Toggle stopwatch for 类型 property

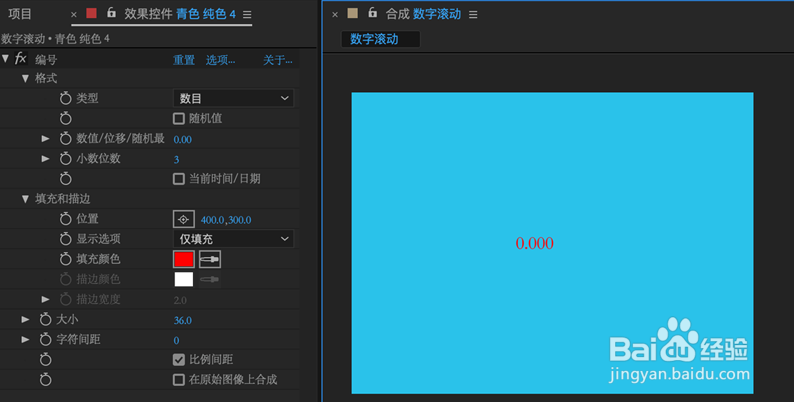click(65, 98)
